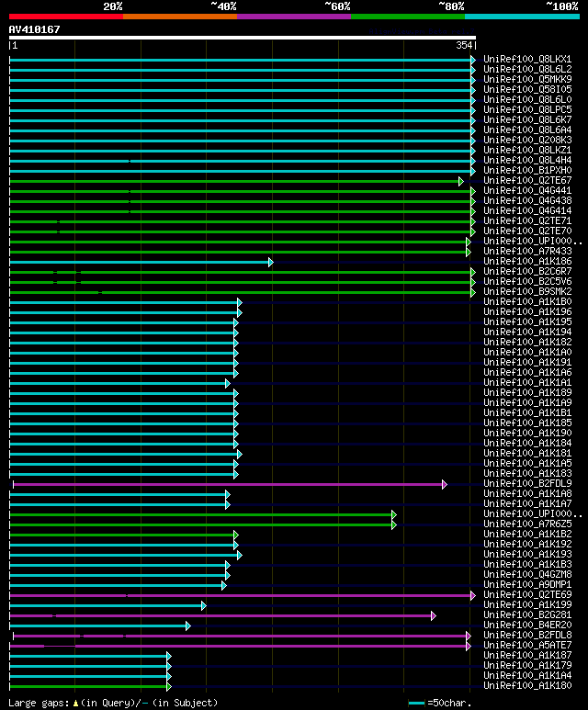Select label UniRef100_A1K1A1
Viewport: 588px width, 710px height.
click(527, 383)
